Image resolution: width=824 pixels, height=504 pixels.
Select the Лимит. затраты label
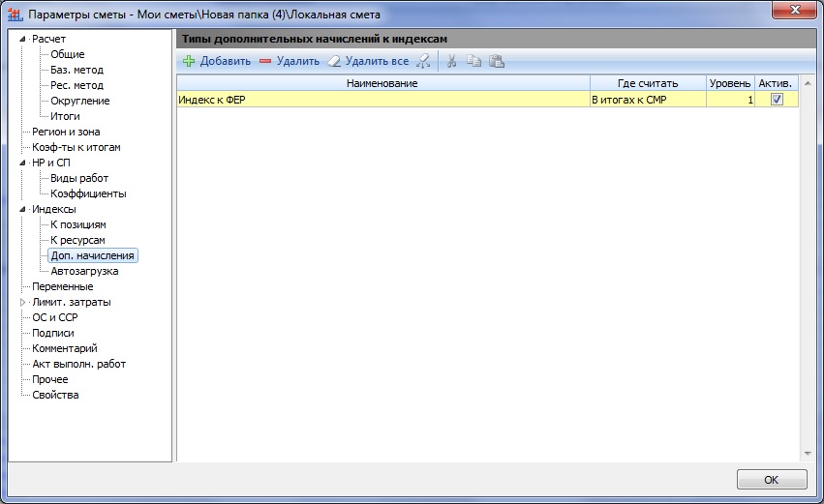pyautogui.click(x=72, y=302)
